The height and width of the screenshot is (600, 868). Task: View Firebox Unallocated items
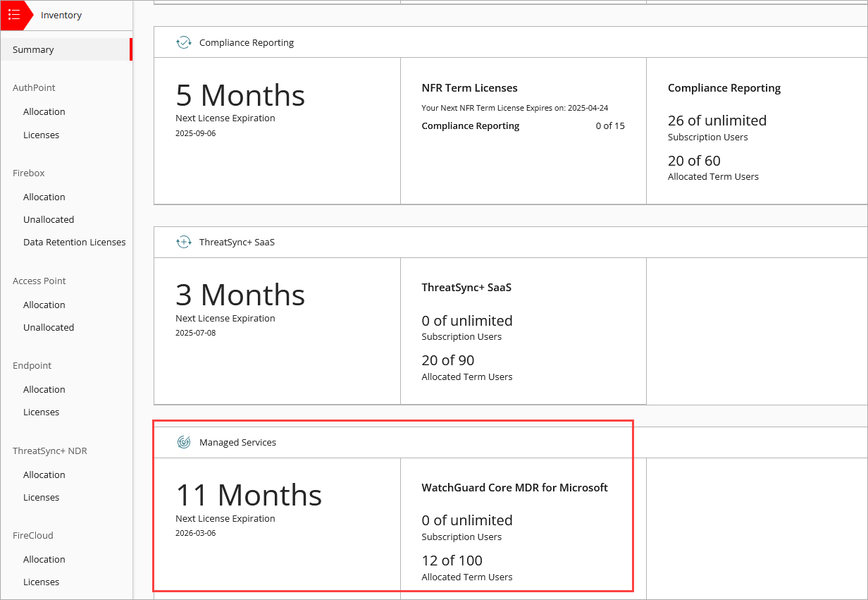49,219
